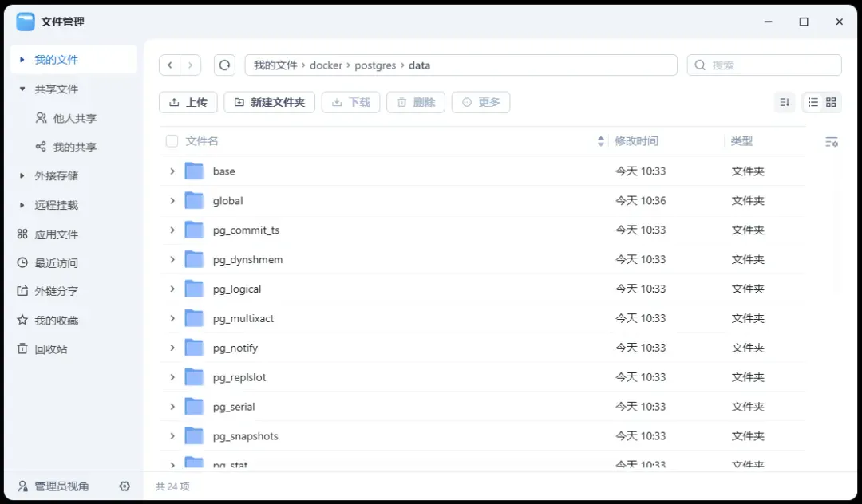Image resolution: width=862 pixels, height=504 pixels.
Task: Open column display settings icon
Action: click(x=832, y=140)
